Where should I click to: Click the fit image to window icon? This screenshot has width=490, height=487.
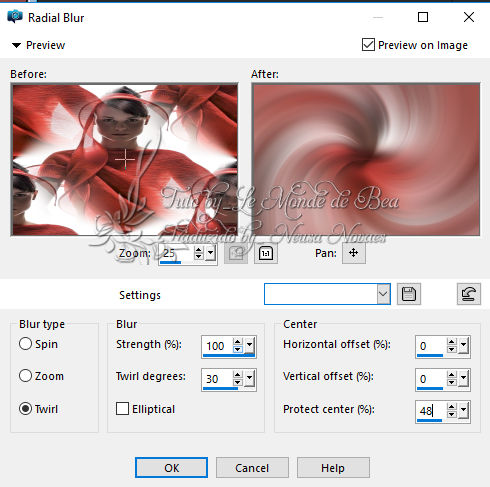pyautogui.click(x=236, y=253)
